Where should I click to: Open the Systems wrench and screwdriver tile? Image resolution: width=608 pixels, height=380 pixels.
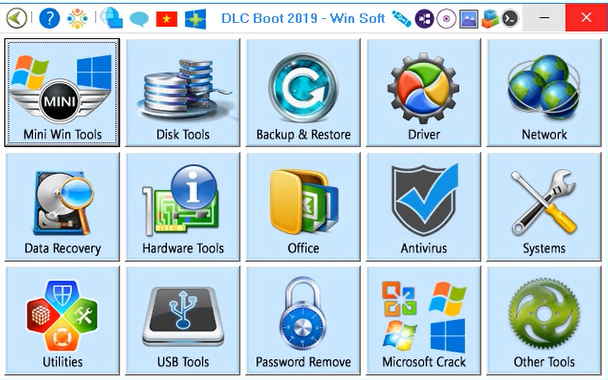pyautogui.click(x=544, y=206)
